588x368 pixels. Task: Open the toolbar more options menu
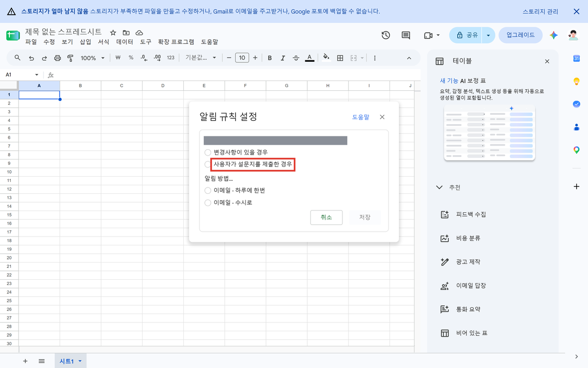click(x=375, y=58)
